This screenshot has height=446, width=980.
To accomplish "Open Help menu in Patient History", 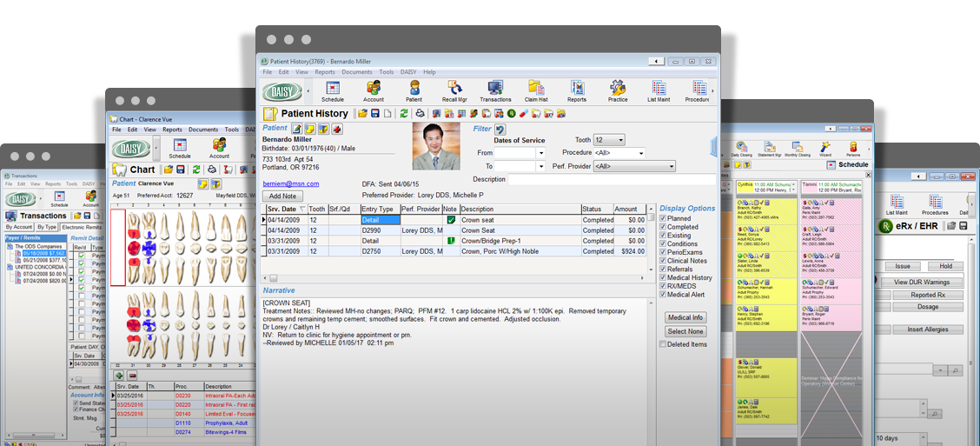I will click(x=429, y=72).
